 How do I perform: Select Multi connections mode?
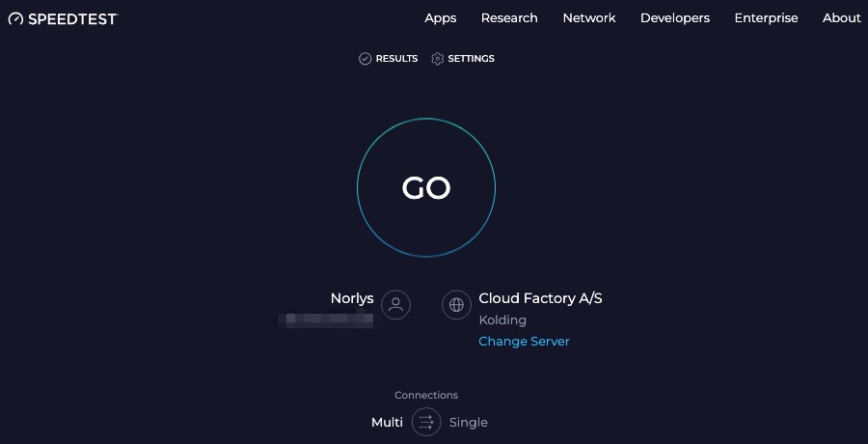387,423
